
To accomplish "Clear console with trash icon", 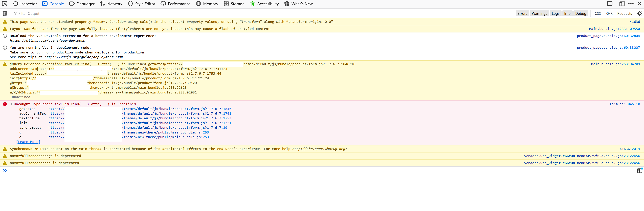I will point(5,13).
